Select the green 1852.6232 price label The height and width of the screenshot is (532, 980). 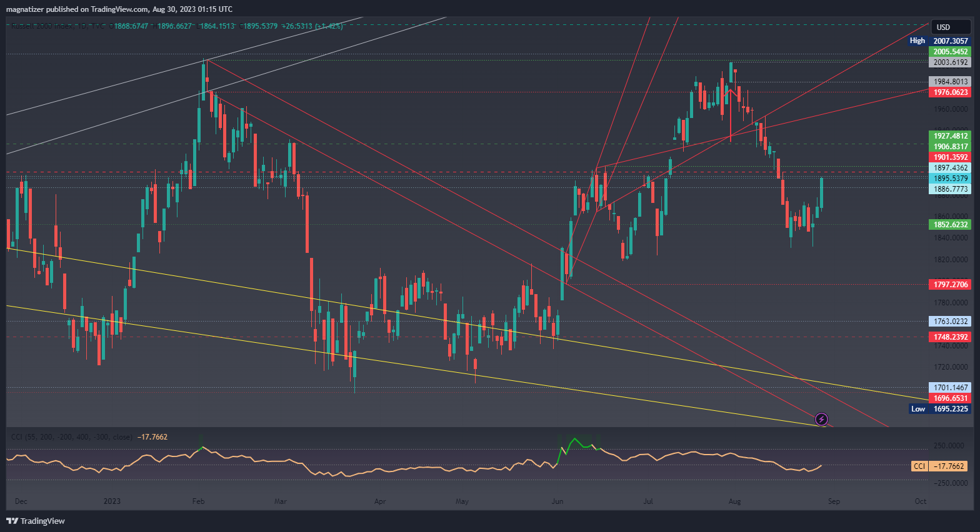(950, 225)
